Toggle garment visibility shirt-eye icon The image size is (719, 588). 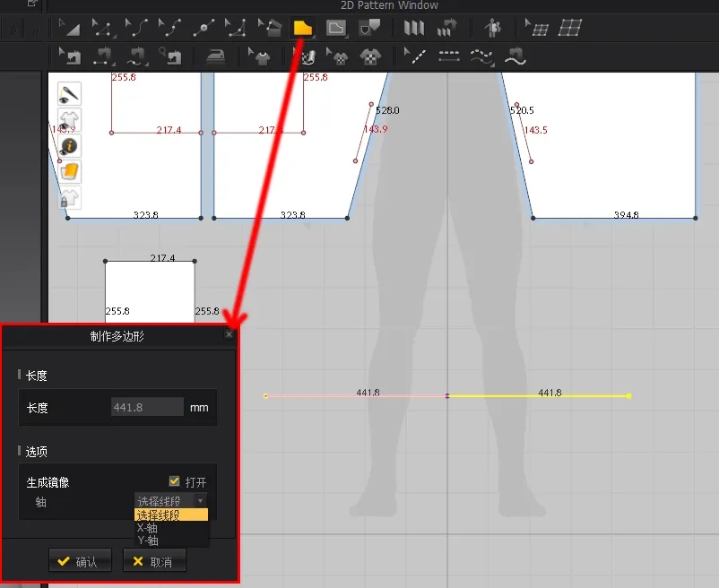pos(70,120)
